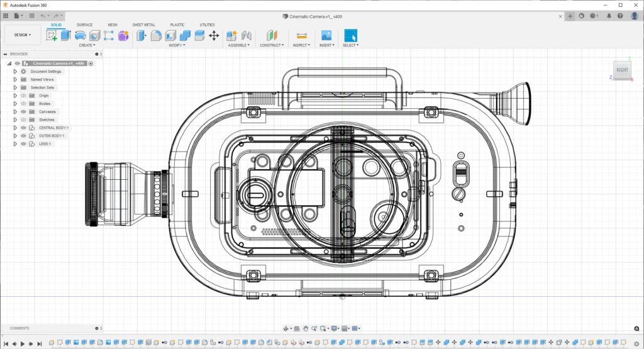Open the Surface tab

[84, 25]
